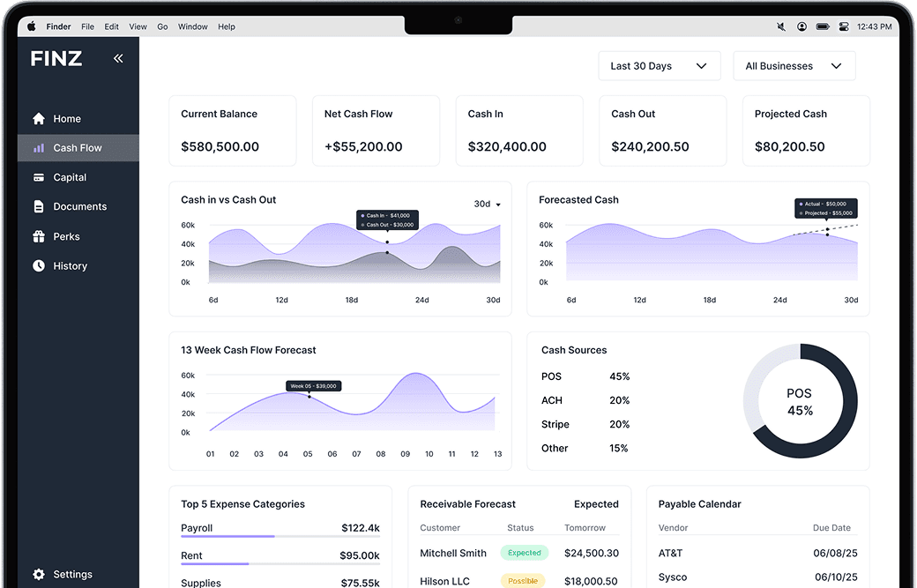This screenshot has width=917, height=588.
Task: Collapse the sidebar with the double chevron
Action: (x=118, y=58)
